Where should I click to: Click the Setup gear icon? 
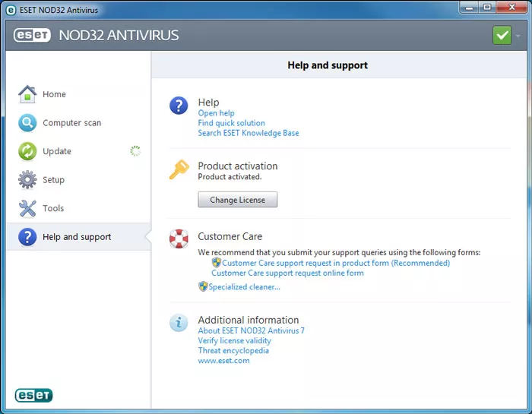click(27, 180)
